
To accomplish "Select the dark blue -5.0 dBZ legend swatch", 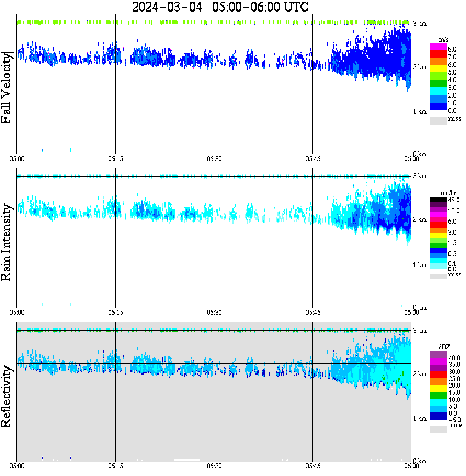I will (438, 416).
